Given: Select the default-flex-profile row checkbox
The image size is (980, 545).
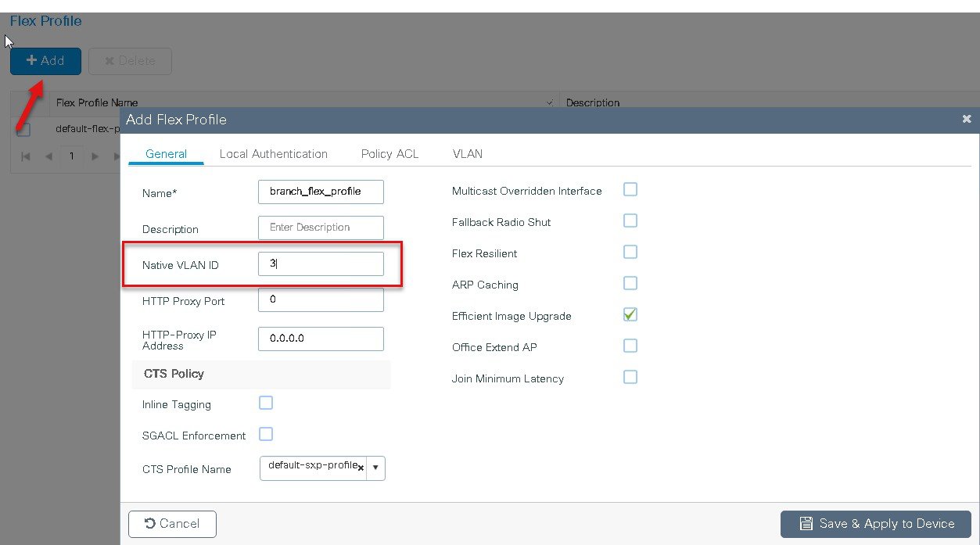Looking at the screenshot, I should coord(23,129).
